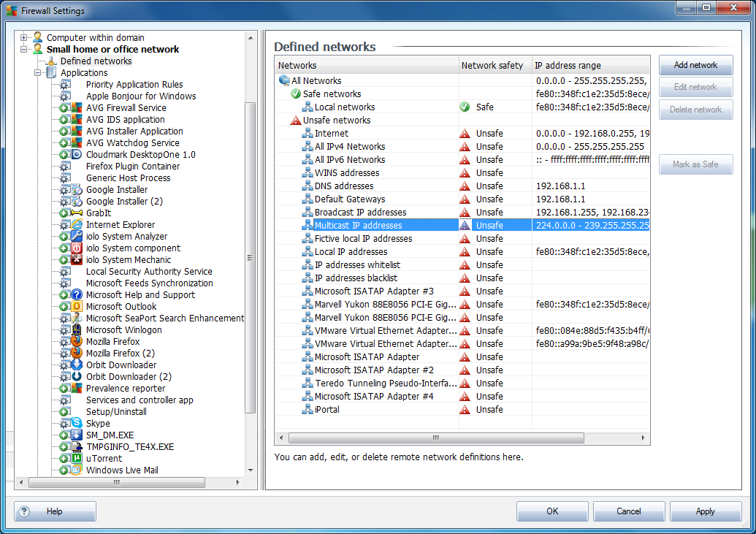
Task: Click the GrabIt application icon
Action: click(x=77, y=213)
